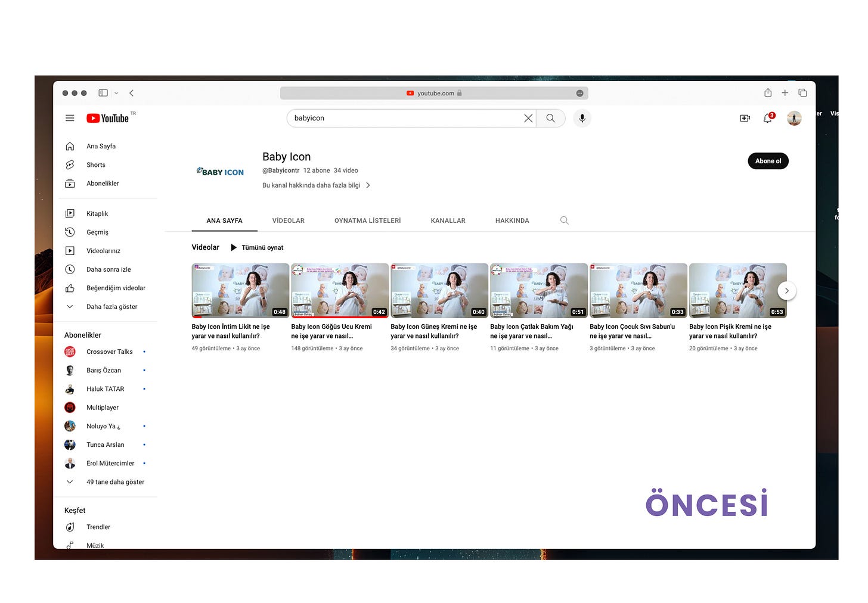Open the Erol Mütercimler channel
The image size is (868, 603).
[110, 463]
